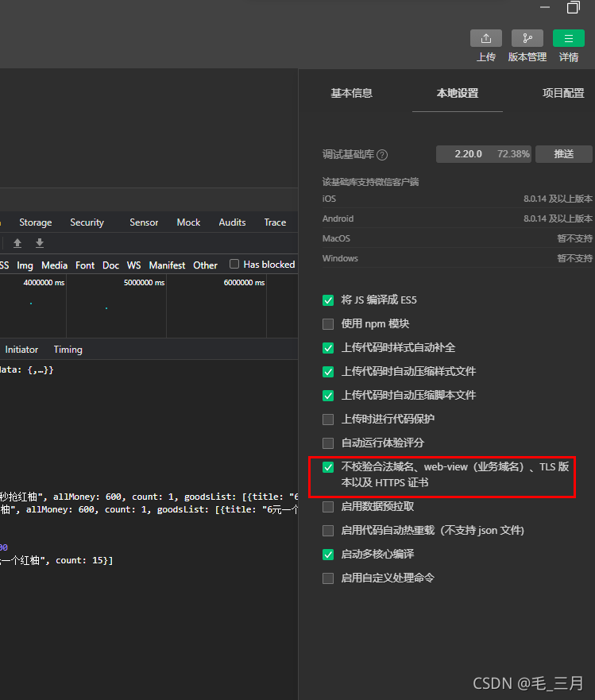Click the upload arrow icon in Network toolbar

click(x=17, y=243)
